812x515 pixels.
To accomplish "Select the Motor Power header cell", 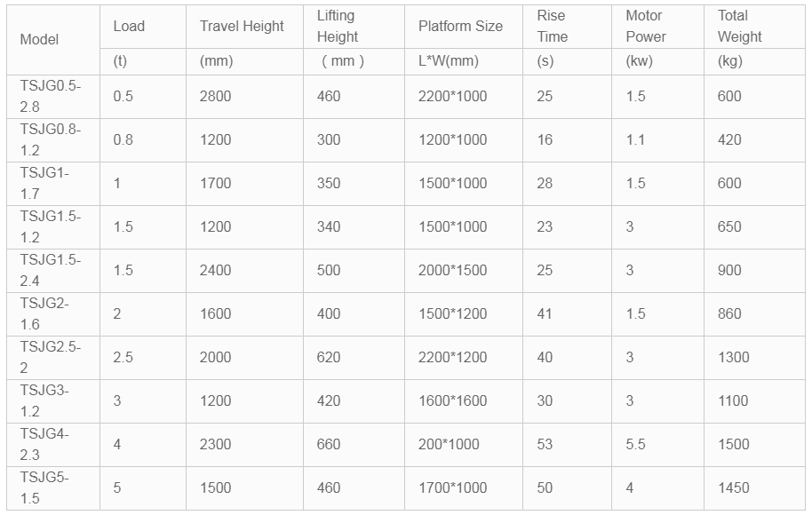I will (x=657, y=27).
